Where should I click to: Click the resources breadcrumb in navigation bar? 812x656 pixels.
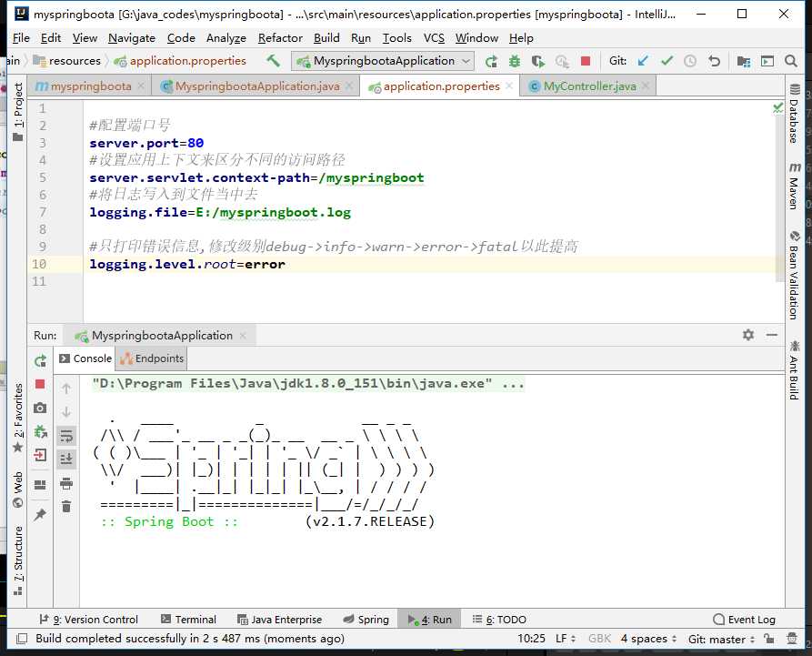[x=66, y=61]
